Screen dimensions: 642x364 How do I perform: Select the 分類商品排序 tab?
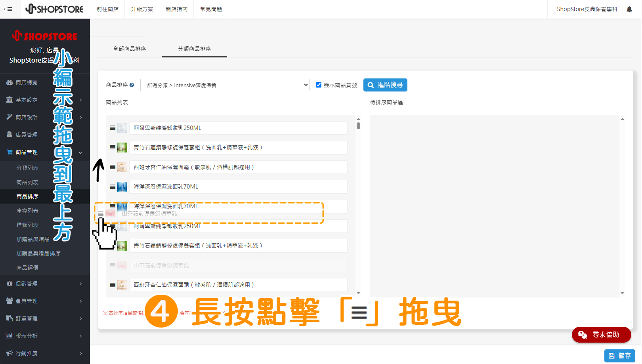click(x=195, y=49)
